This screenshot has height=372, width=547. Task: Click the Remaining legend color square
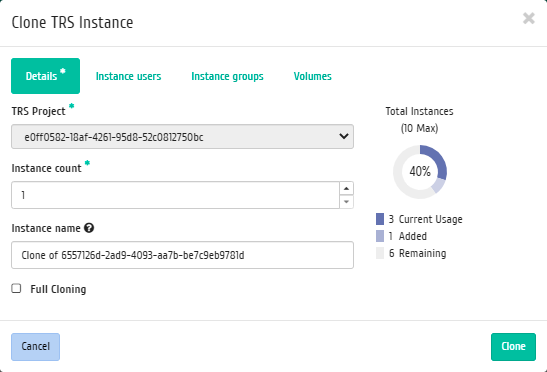click(380, 253)
